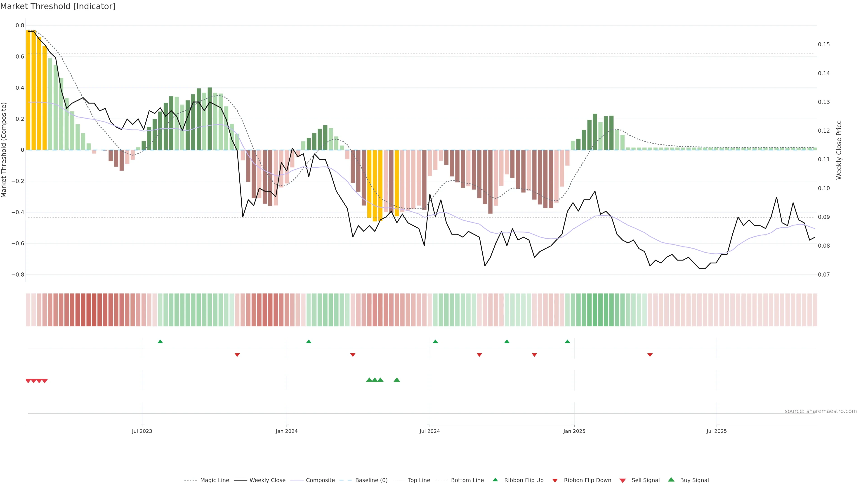The width and height of the screenshot is (868, 488).
Task: Click the Ribbon Flip Down legend triangle icon
Action: click(555, 481)
